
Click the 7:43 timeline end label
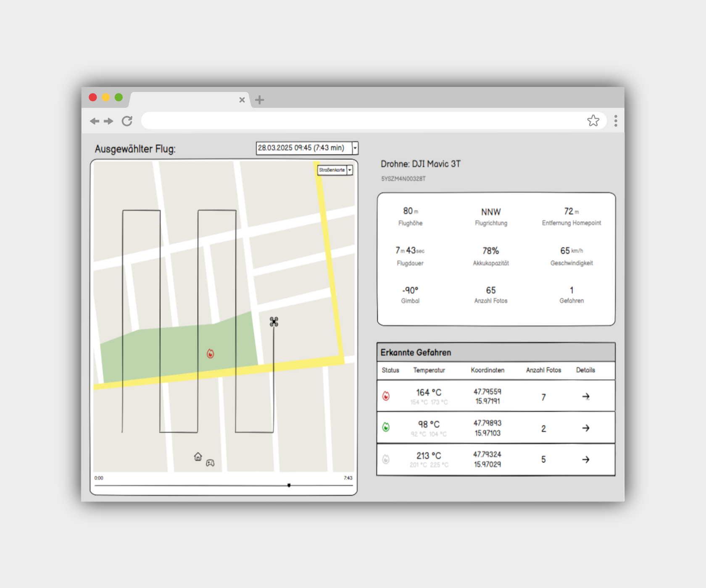pos(348,478)
